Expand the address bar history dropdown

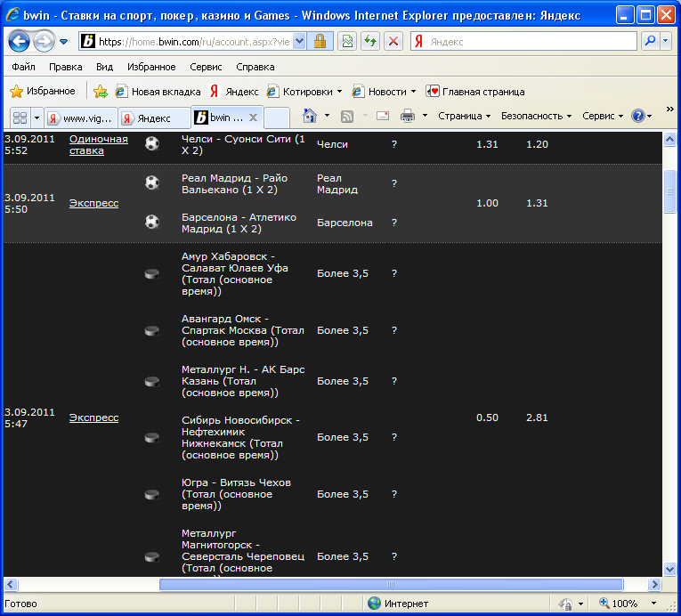pos(299,42)
